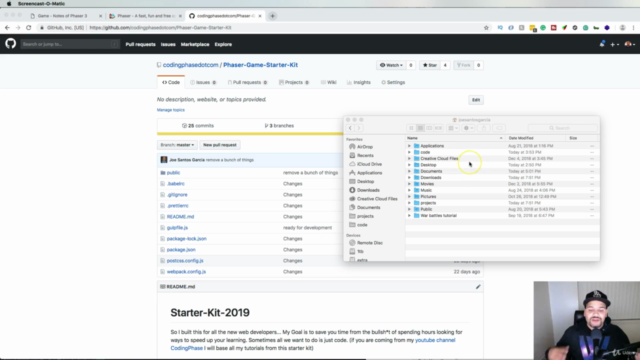Screen dimensions: 640x360
Task: Open Screencast-O-Matic menu in menu bar
Action: (41, 4)
